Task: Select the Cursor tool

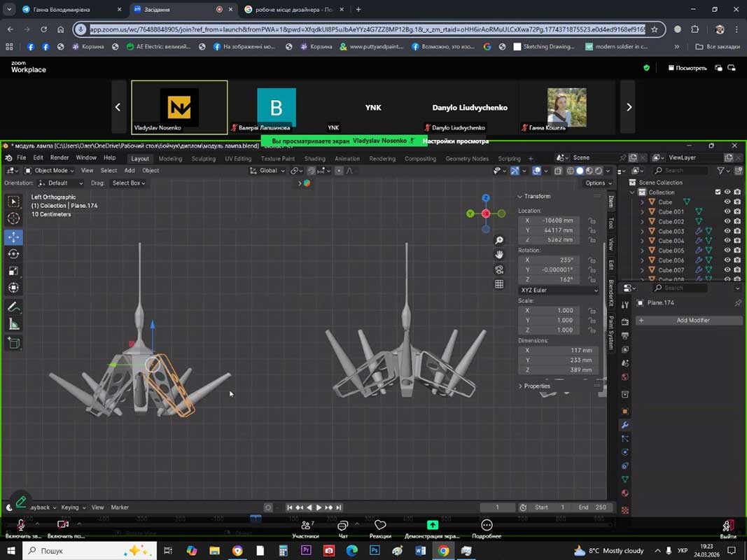Action: point(13,218)
